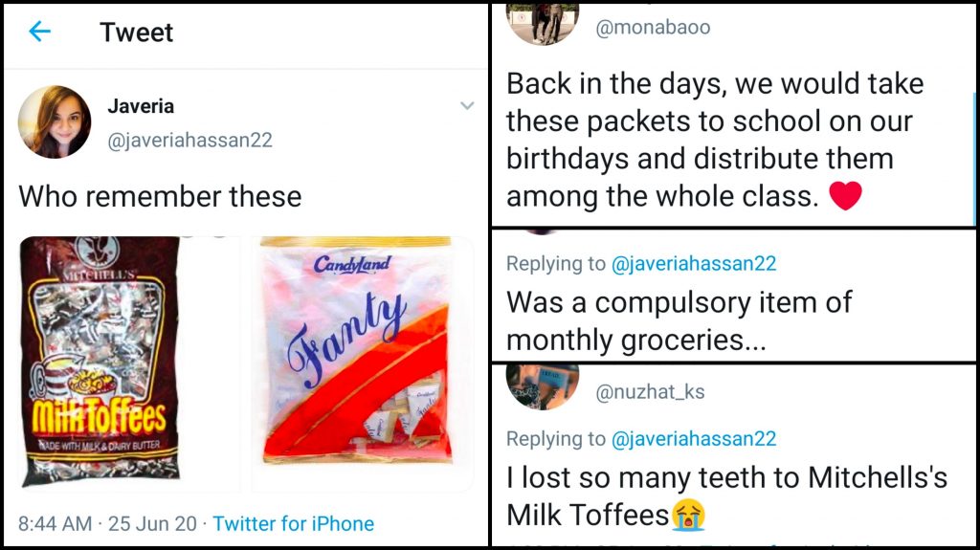Click the @nuzhat_ks username
Image resolution: width=980 pixels, height=550 pixels.
click(x=650, y=391)
